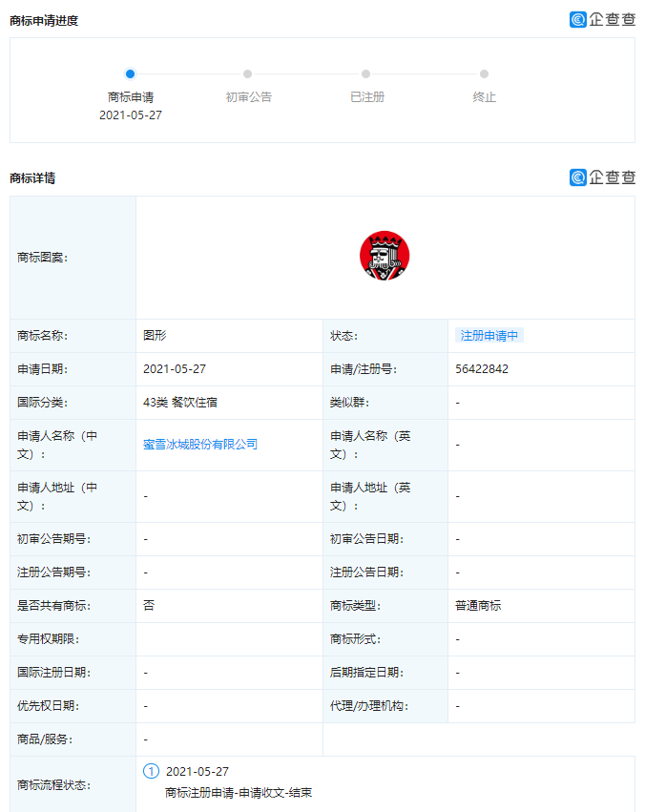The width and height of the screenshot is (645, 812).
Task: Click the 否 shared-trademark value
Action: pos(149,605)
